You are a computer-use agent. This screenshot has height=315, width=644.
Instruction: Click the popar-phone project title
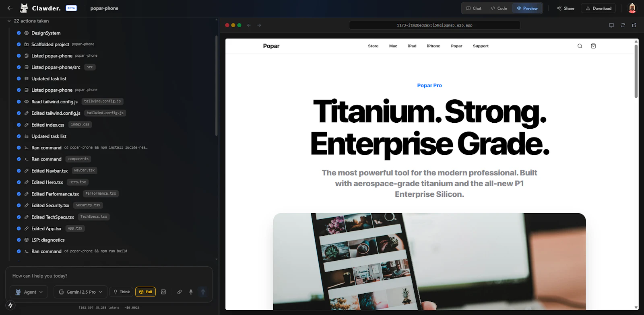104,8
